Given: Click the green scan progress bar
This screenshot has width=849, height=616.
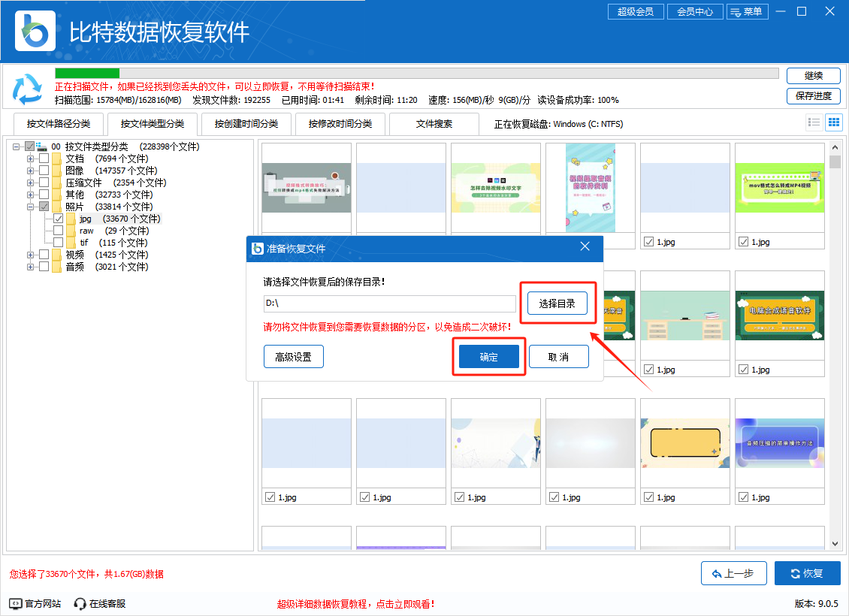Looking at the screenshot, I should [87, 73].
